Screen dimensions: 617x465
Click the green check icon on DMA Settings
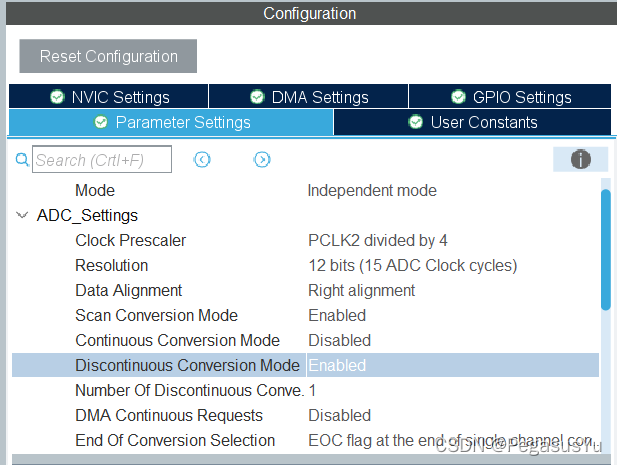(x=257, y=96)
